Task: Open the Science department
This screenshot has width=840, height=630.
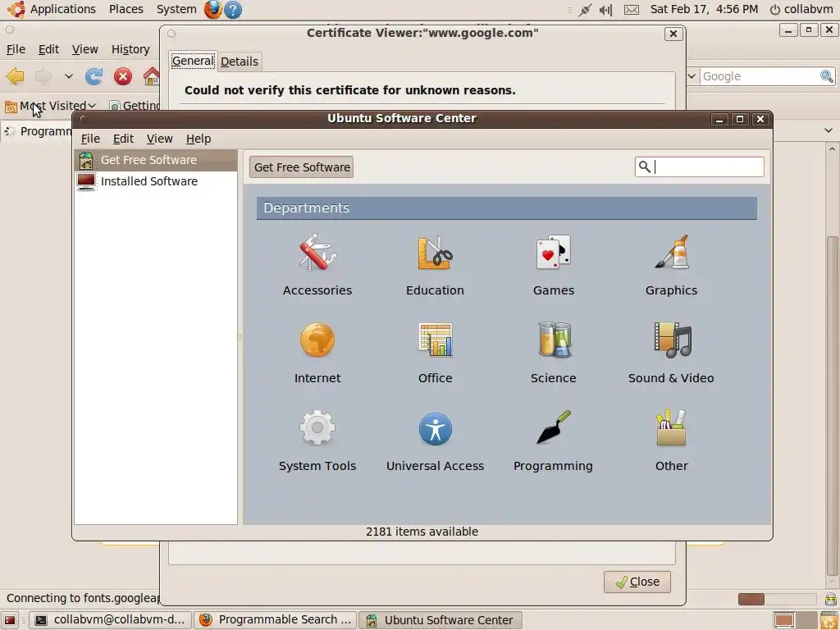Action: click(554, 353)
